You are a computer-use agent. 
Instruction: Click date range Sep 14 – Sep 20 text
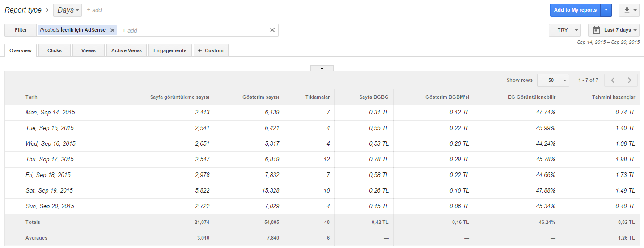[608, 42]
